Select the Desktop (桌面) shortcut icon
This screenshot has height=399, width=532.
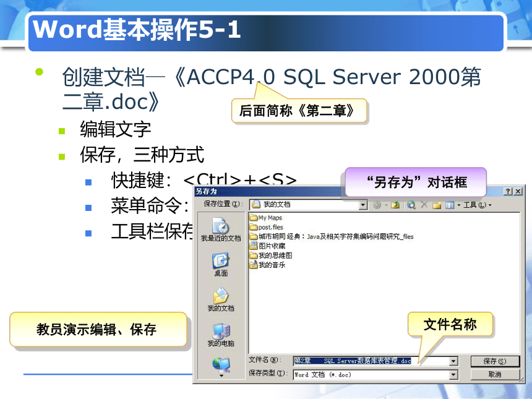click(x=221, y=264)
